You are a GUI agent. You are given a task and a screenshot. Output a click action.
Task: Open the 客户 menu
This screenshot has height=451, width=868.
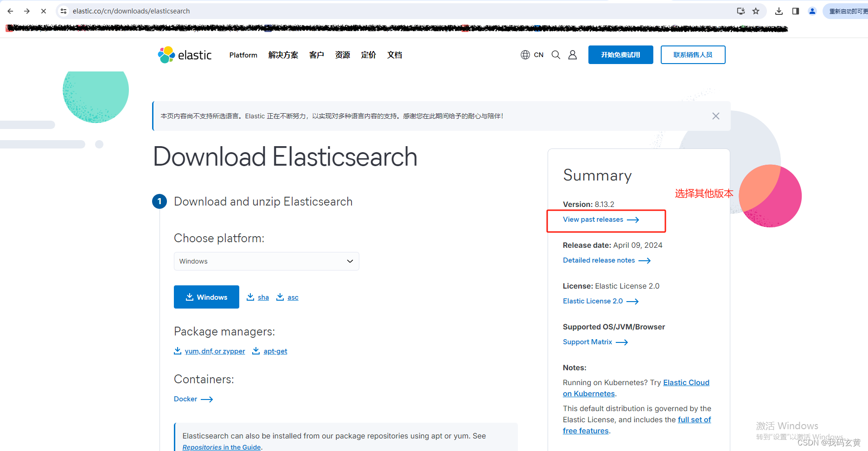(317, 55)
